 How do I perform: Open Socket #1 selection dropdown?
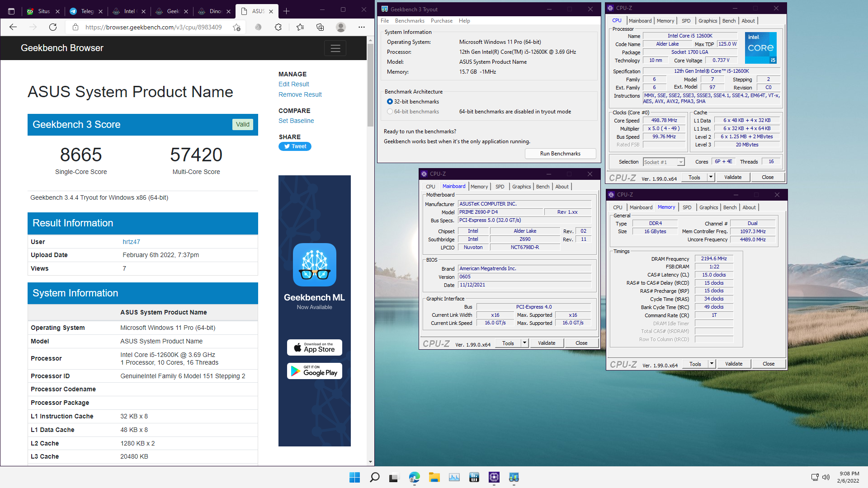click(664, 162)
